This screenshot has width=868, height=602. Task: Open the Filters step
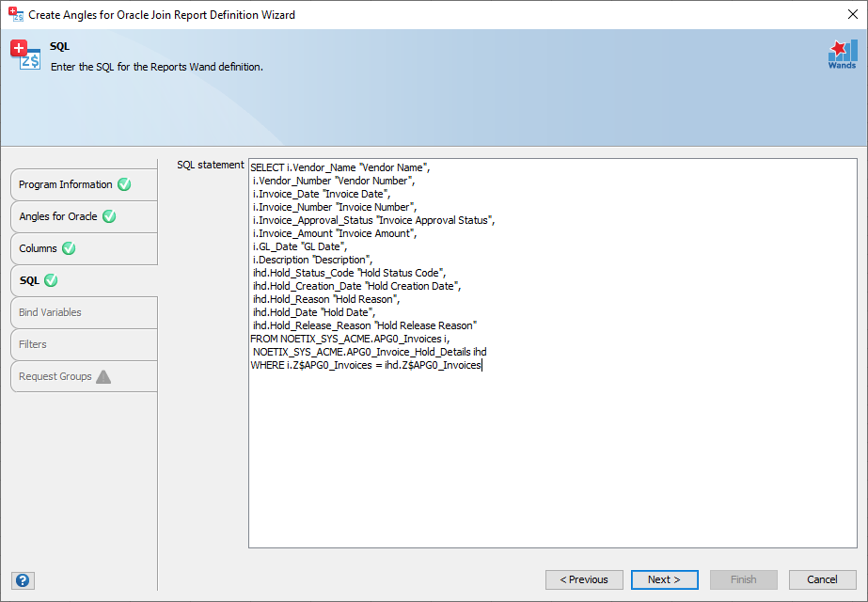click(33, 344)
